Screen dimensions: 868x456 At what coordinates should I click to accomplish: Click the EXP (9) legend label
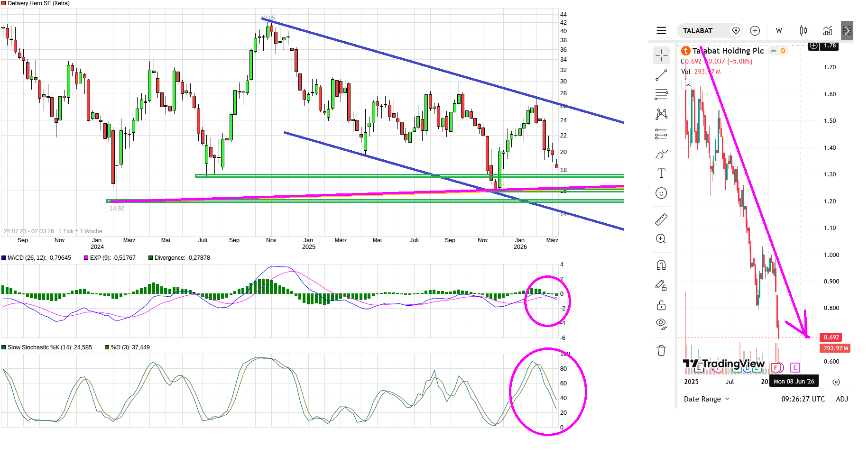113,258
